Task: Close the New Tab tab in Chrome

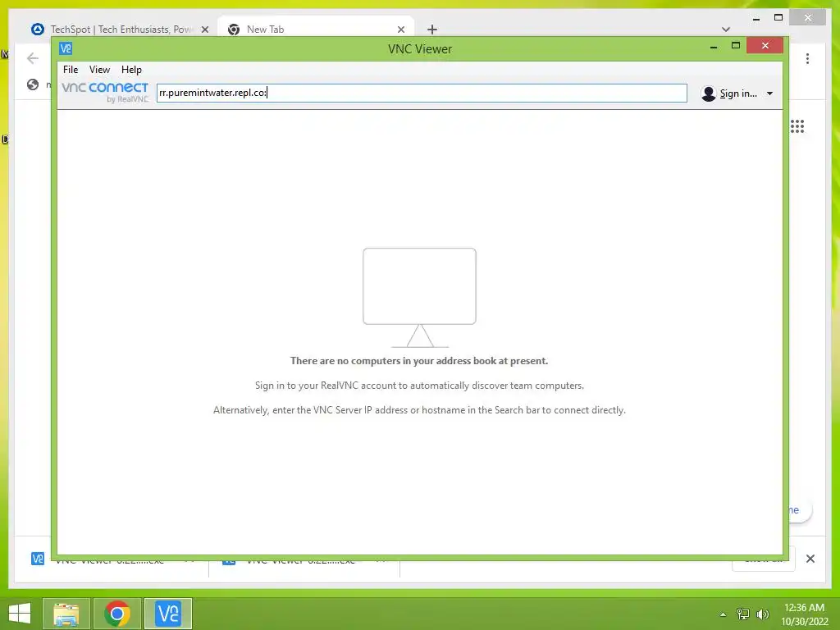Action: pos(400,30)
